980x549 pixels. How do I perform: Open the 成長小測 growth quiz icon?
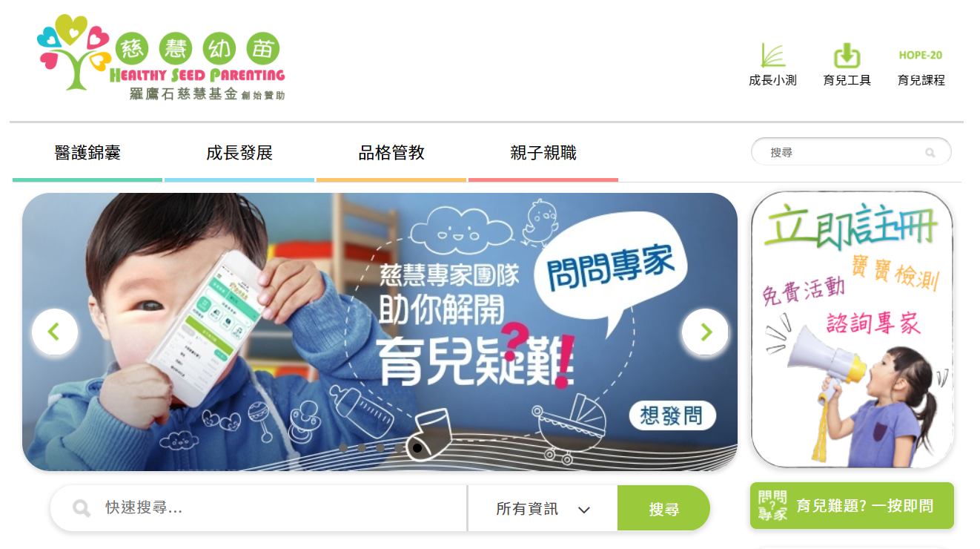tap(772, 65)
